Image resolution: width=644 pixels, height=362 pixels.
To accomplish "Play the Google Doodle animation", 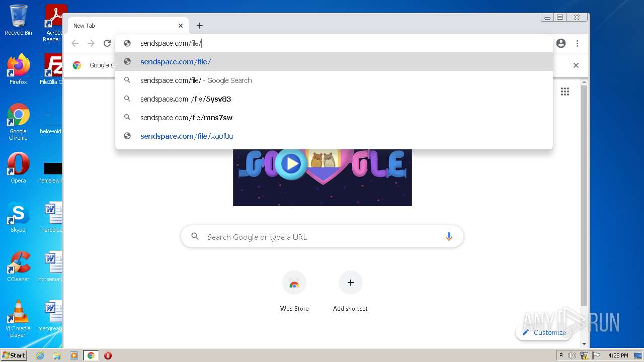I will (x=291, y=163).
